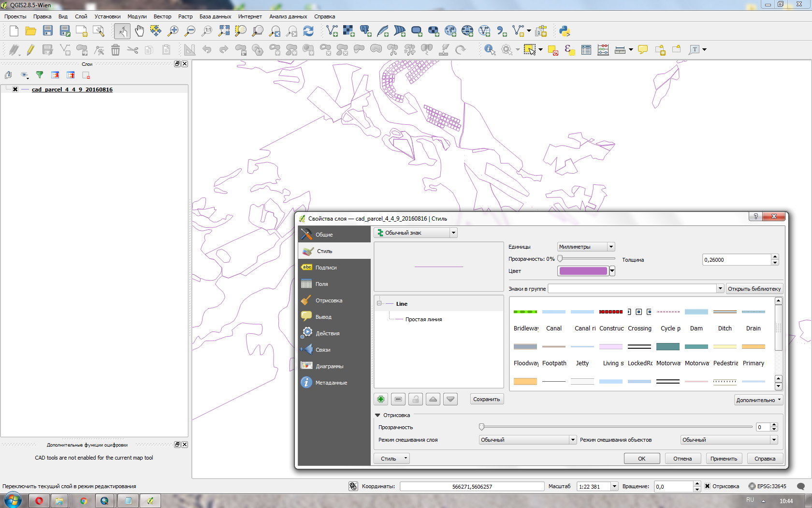Toggle visibility of cad_parcel layer checkbox
The height and width of the screenshot is (508, 812).
15,90
